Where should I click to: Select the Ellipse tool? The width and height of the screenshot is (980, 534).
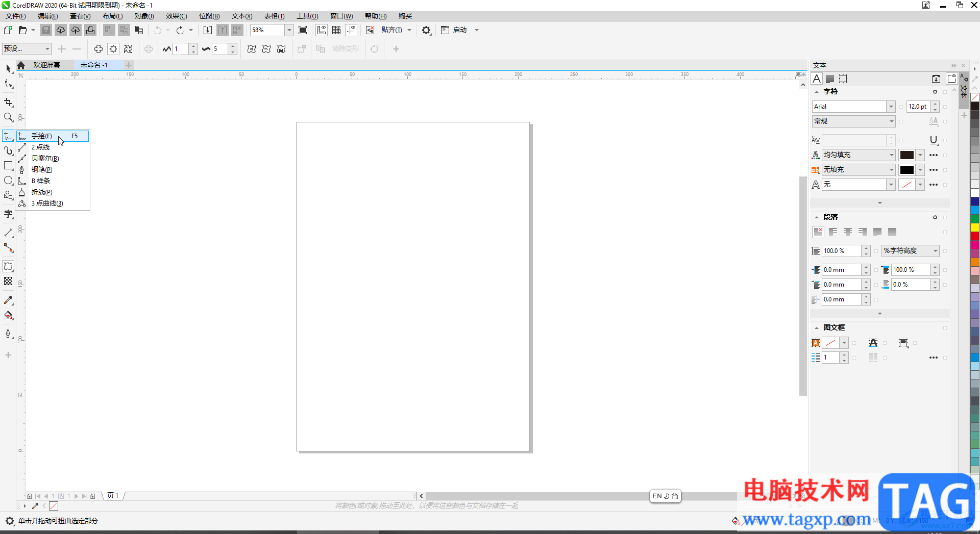8,181
